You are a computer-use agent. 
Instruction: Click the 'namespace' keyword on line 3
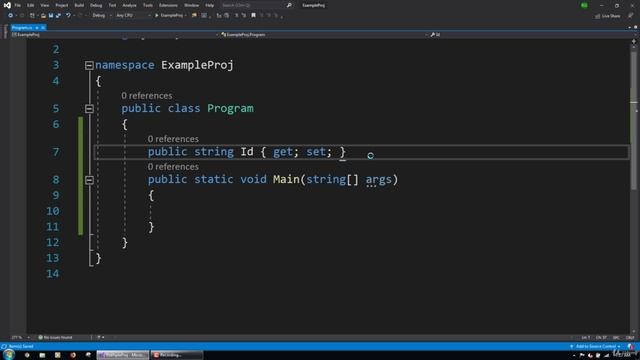tap(124, 65)
